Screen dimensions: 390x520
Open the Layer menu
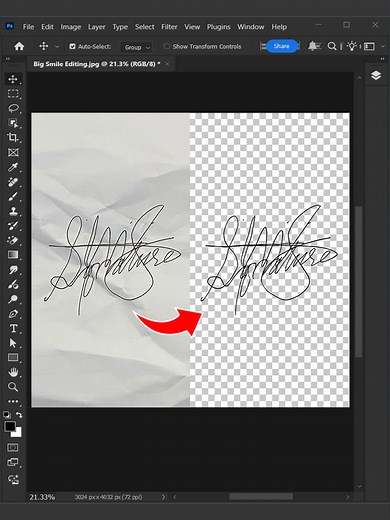pos(97,27)
